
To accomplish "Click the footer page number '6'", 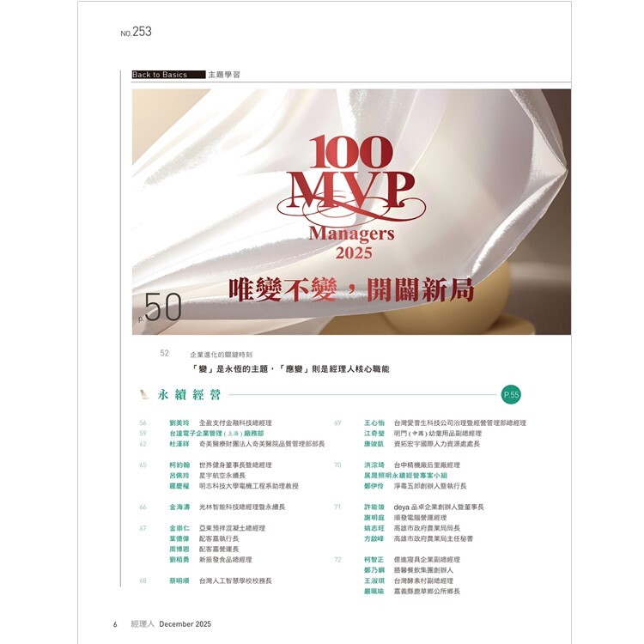I will (115, 624).
